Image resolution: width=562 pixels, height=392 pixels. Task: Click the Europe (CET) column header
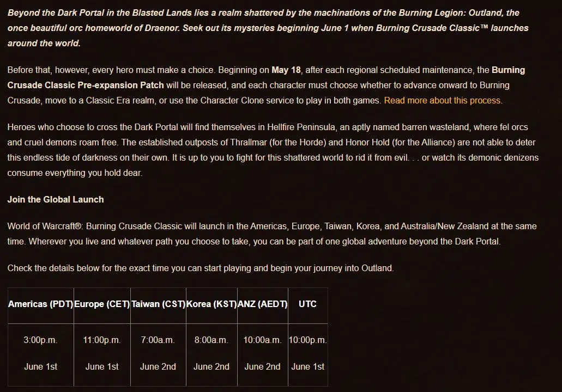pos(102,304)
